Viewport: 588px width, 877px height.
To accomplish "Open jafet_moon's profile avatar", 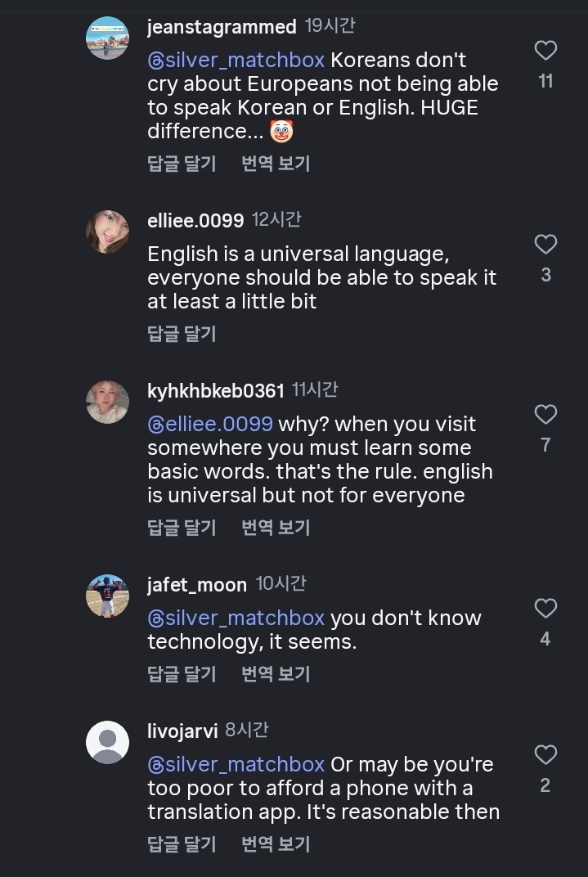I will coord(107,596).
